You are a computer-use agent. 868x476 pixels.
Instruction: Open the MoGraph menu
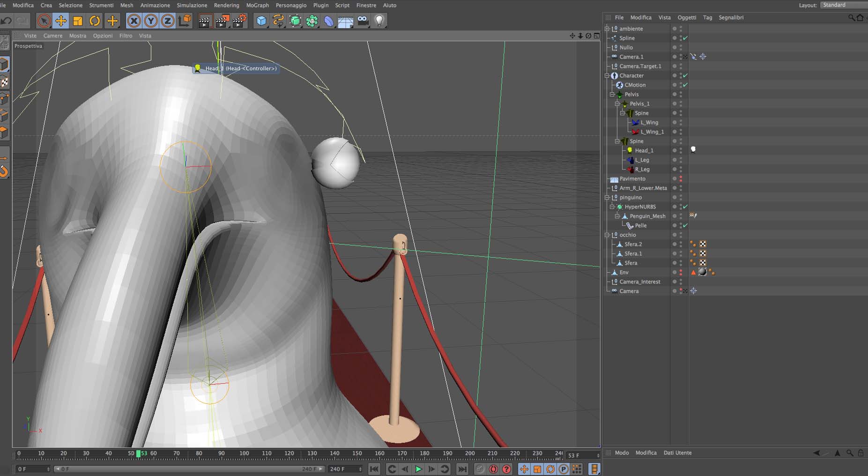tap(257, 5)
